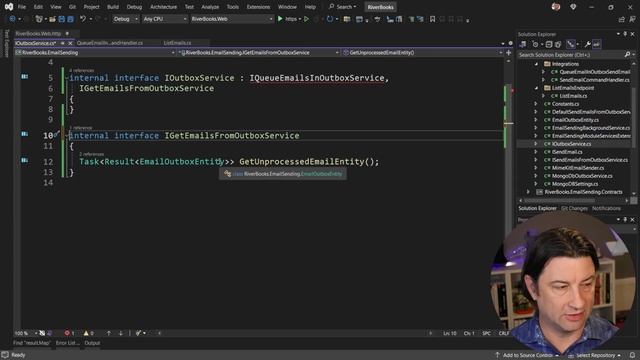640x360 pixels.
Task: Click the bookmark icon in the toolbar
Action: click(432, 19)
